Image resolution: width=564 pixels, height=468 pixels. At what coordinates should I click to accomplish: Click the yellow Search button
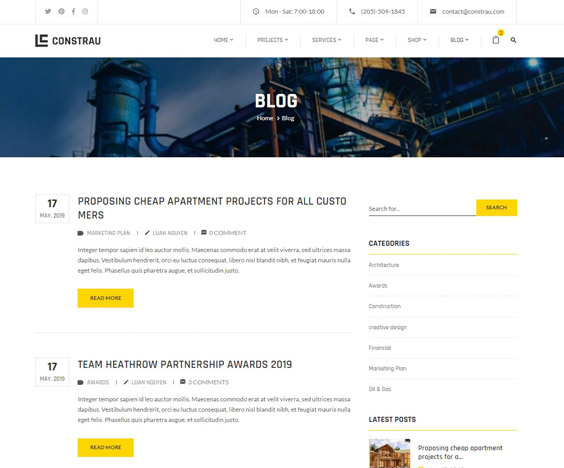pyautogui.click(x=496, y=208)
